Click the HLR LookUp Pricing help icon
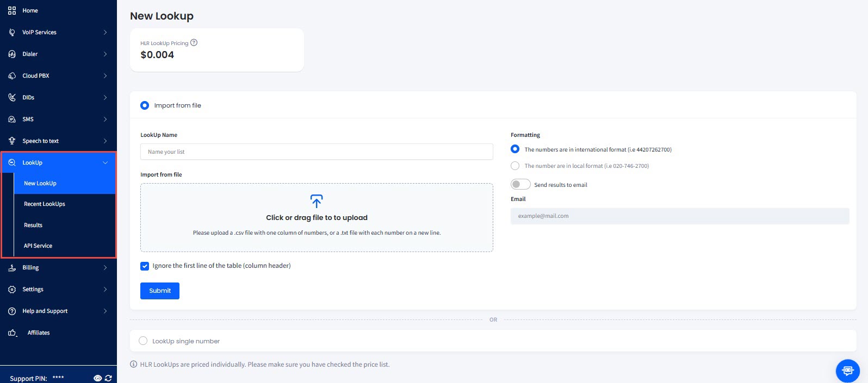The height and width of the screenshot is (383, 868). pos(194,42)
